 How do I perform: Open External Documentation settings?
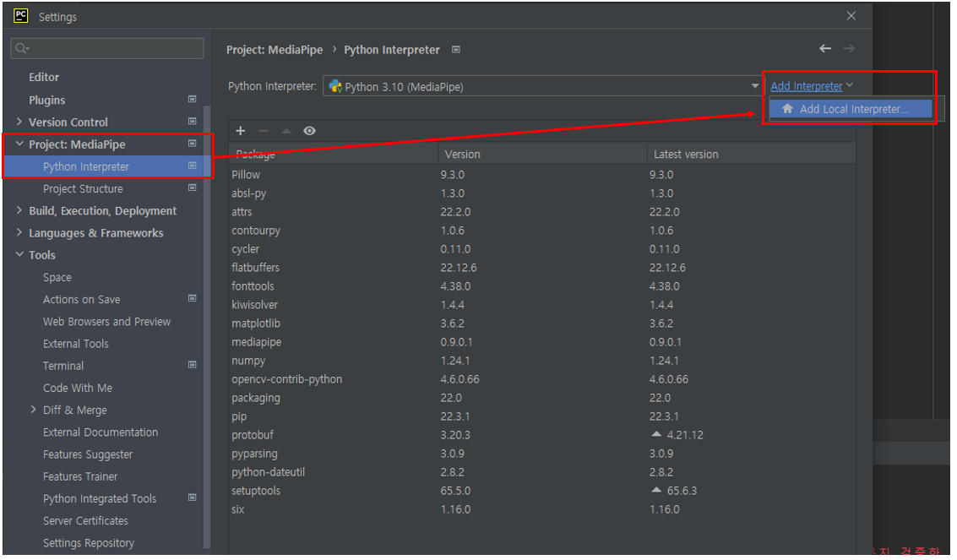[101, 432]
